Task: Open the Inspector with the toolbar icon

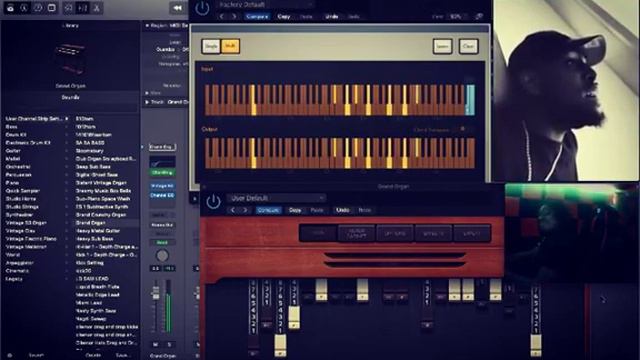Action: [x=24, y=8]
